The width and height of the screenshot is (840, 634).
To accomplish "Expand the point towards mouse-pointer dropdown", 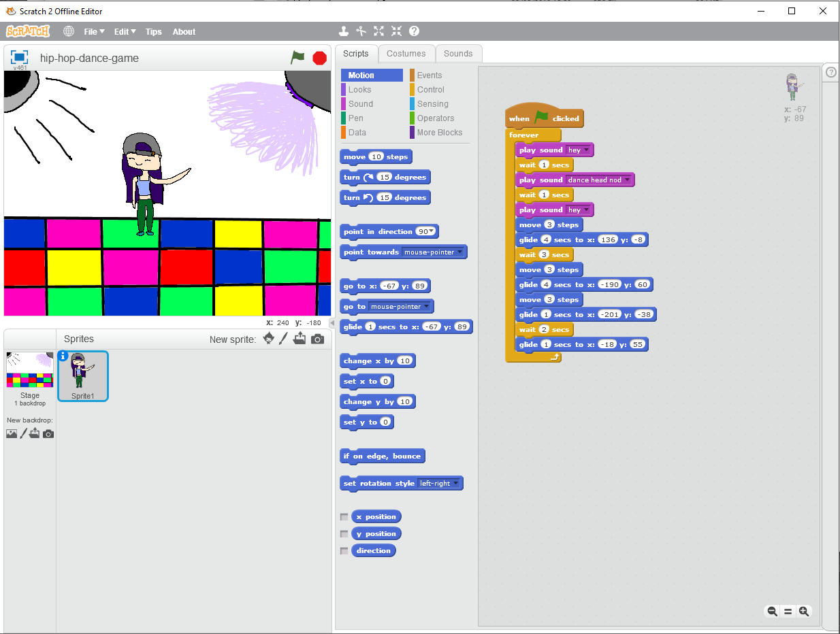I will (460, 252).
